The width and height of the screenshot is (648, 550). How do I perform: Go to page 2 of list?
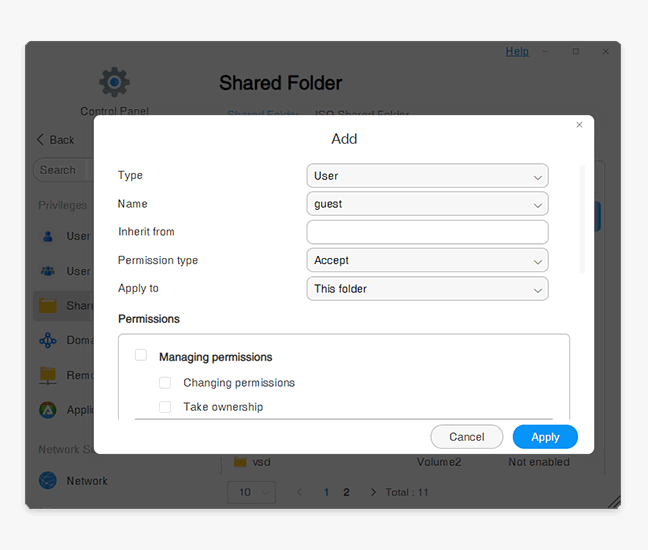(x=346, y=492)
